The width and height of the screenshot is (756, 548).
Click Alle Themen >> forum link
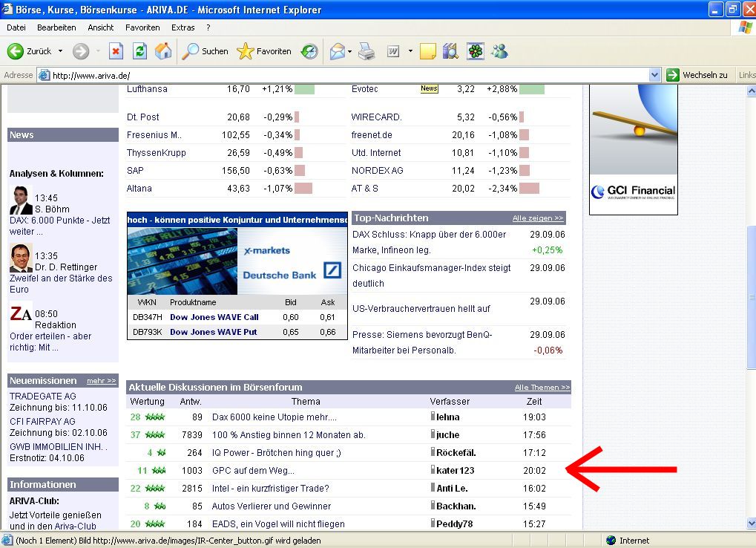[542, 388]
